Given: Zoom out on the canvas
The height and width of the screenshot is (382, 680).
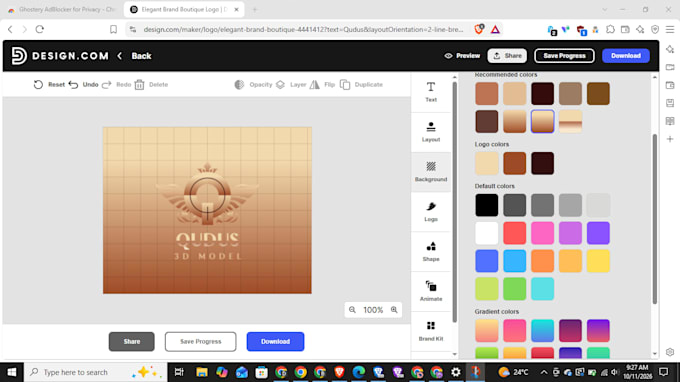Looking at the screenshot, I should point(352,310).
